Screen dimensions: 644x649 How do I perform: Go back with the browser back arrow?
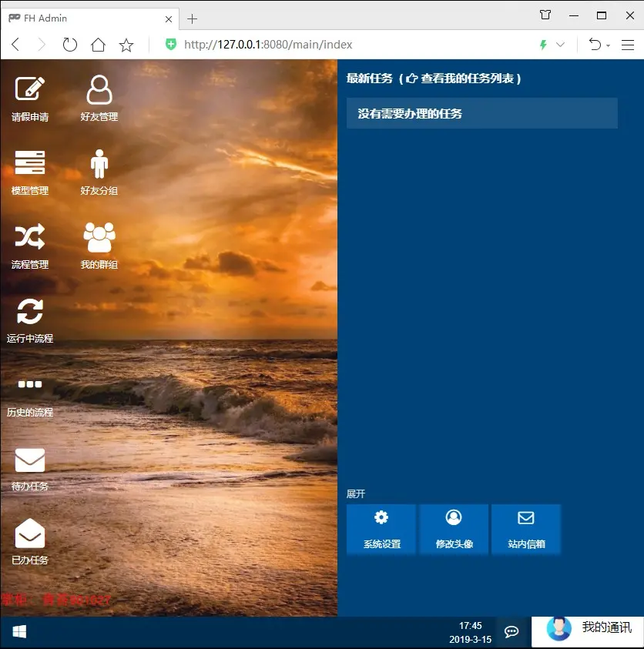click(15, 45)
